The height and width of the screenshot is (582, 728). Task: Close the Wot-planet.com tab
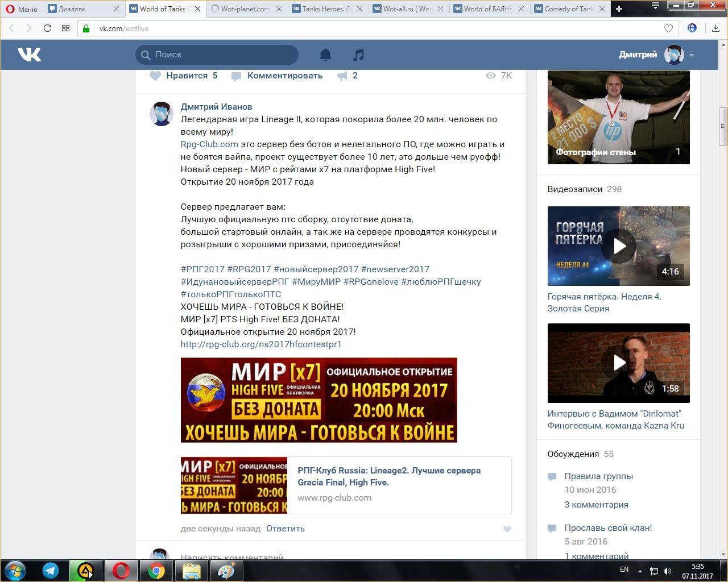tap(279, 9)
